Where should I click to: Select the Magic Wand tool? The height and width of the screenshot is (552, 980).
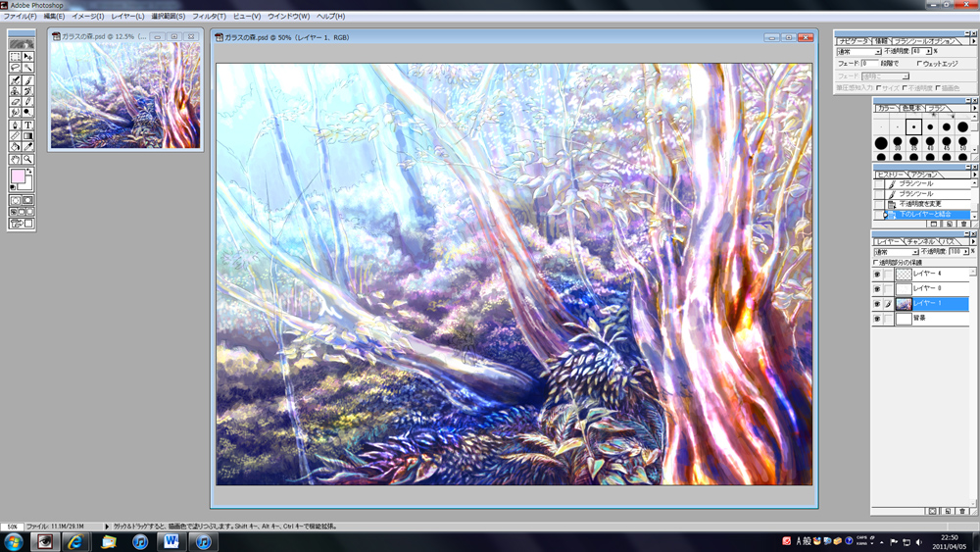click(28, 68)
